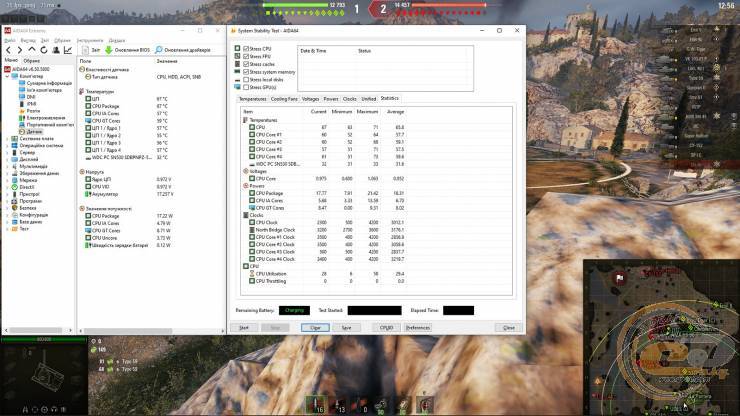Toggle the Stress cache checkbox
The width and height of the screenshot is (740, 416).
click(246, 64)
